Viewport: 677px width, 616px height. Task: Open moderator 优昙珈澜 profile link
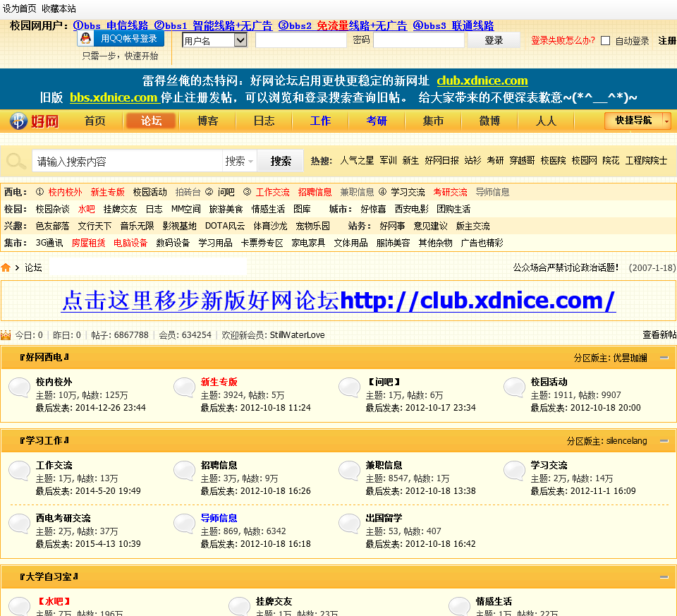pyautogui.click(x=630, y=358)
